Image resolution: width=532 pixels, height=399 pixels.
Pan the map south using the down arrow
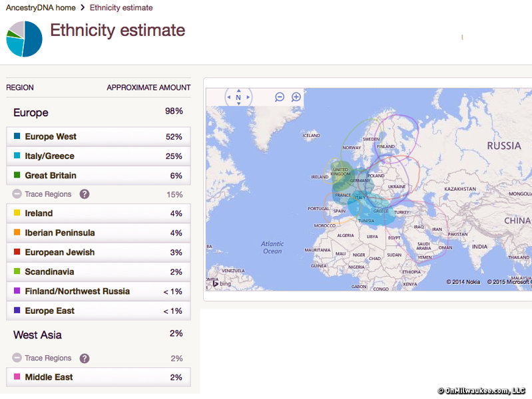pyautogui.click(x=238, y=103)
